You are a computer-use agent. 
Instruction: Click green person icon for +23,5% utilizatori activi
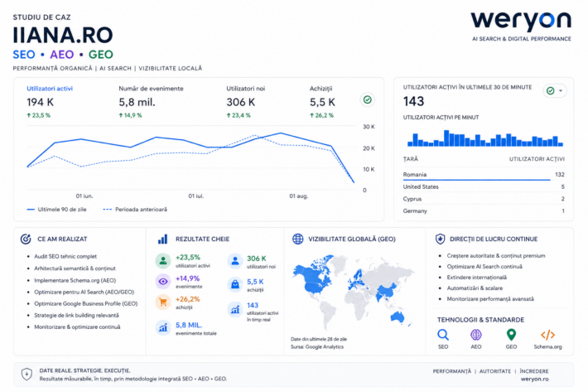tap(163, 261)
